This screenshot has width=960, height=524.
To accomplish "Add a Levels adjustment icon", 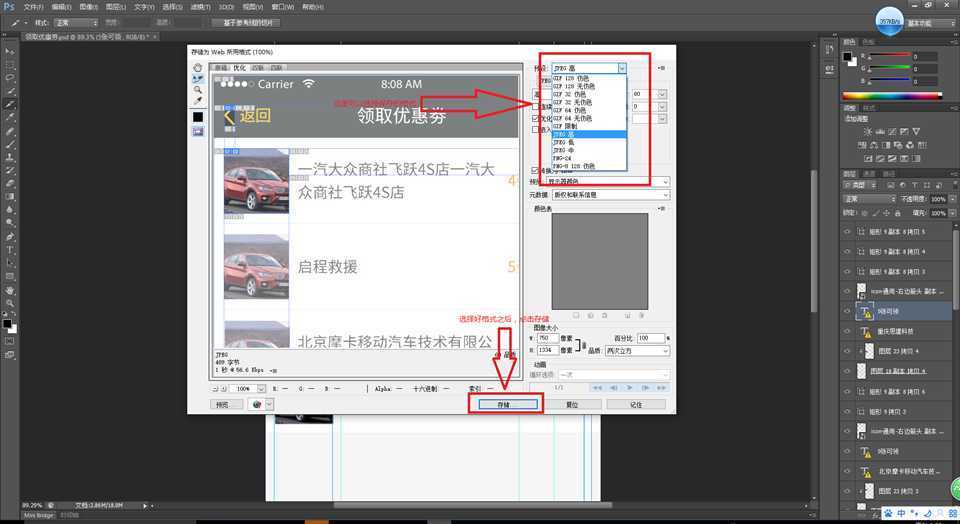I will [880, 132].
